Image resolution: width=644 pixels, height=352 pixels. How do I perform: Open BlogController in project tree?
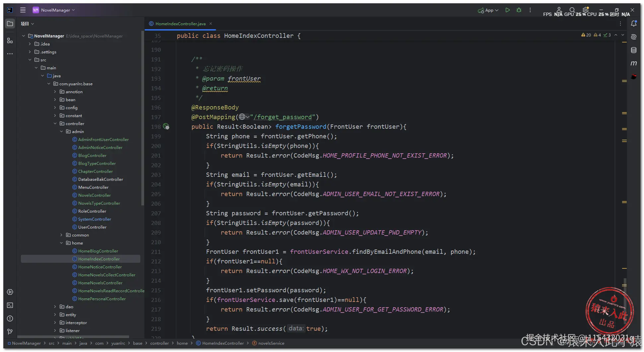[92, 155]
